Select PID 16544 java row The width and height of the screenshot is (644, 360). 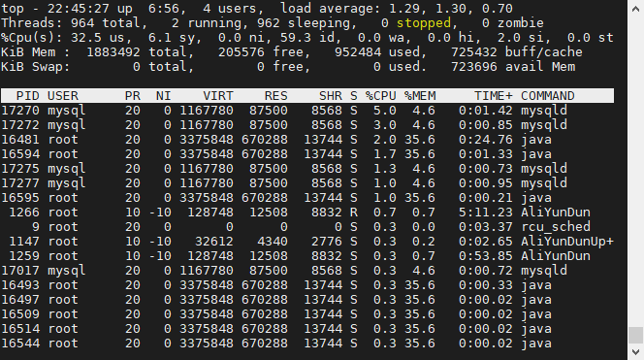pos(307,344)
